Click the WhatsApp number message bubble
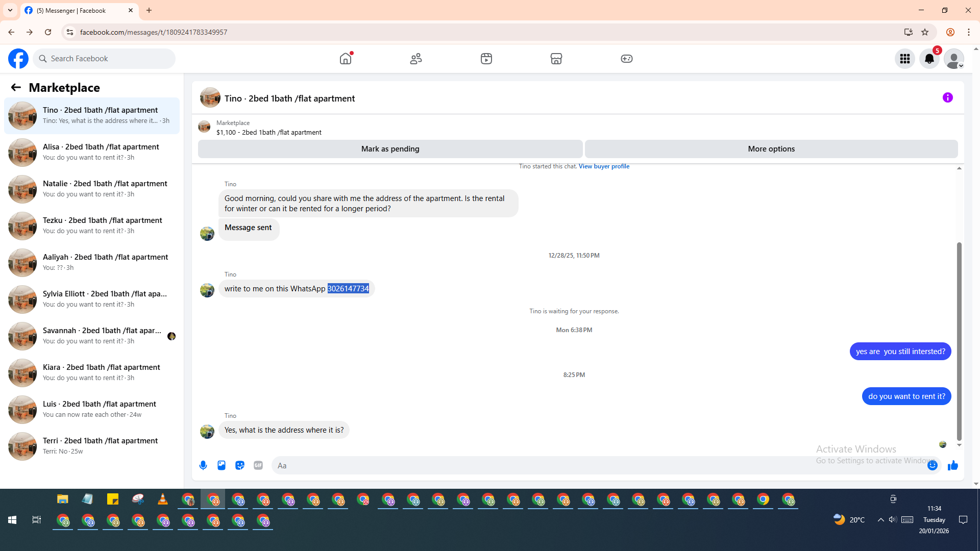The height and width of the screenshot is (551, 980). click(297, 289)
